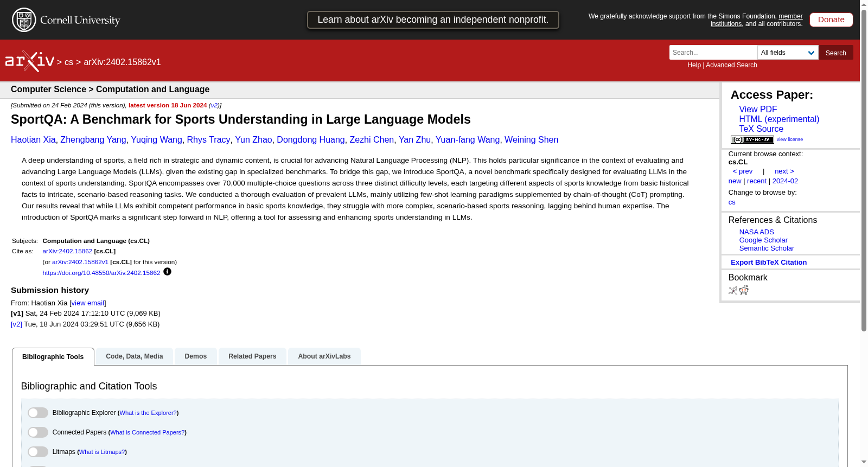Click the Search button
Image resolution: width=868 pixels, height=467 pixels.
[836, 53]
